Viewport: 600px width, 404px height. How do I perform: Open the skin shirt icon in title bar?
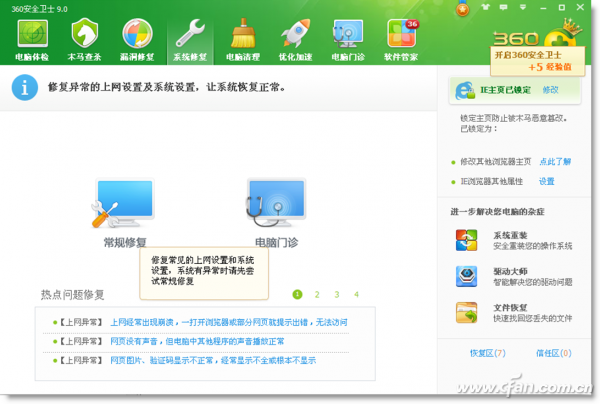click(486, 7)
